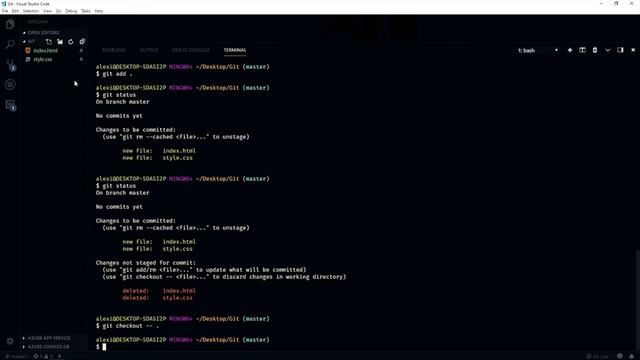Click the 'git add .' command text
Screen dimensions: 640x360
118,74
